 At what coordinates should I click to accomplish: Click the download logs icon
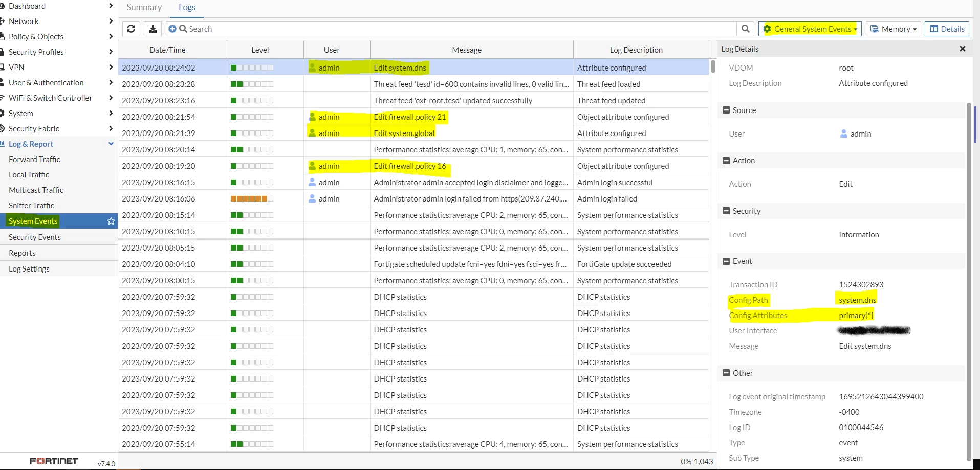tap(153, 29)
